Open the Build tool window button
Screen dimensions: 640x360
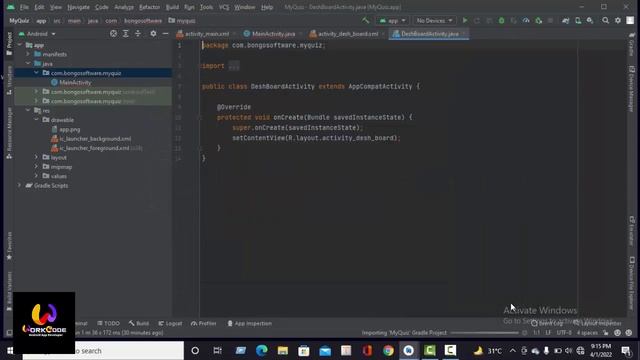tap(139, 323)
